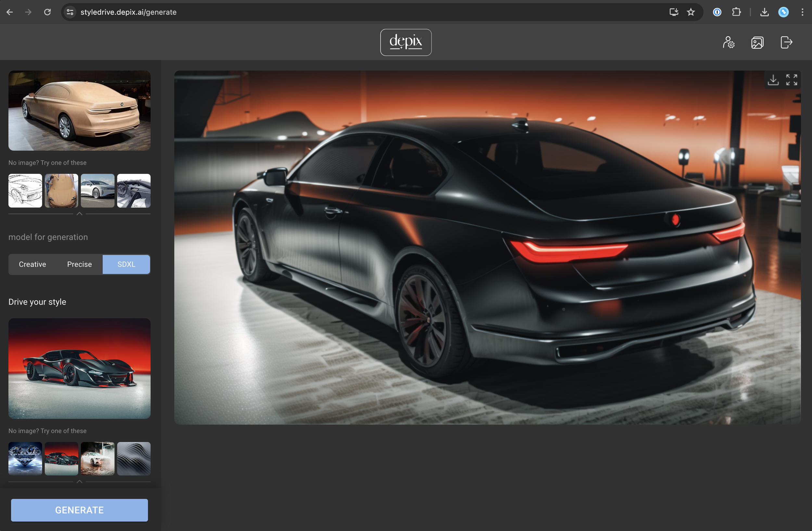Click the GENERATE button
The image size is (812, 531).
tap(80, 510)
